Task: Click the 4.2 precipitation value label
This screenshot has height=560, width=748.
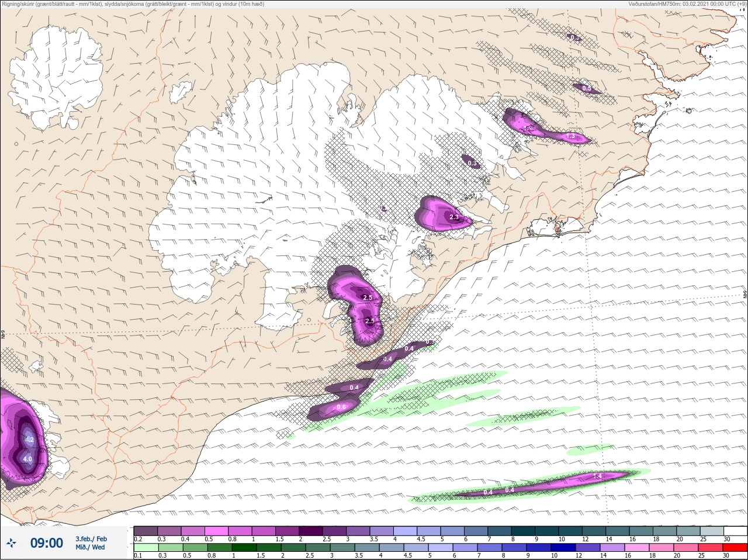Action: (x=29, y=440)
